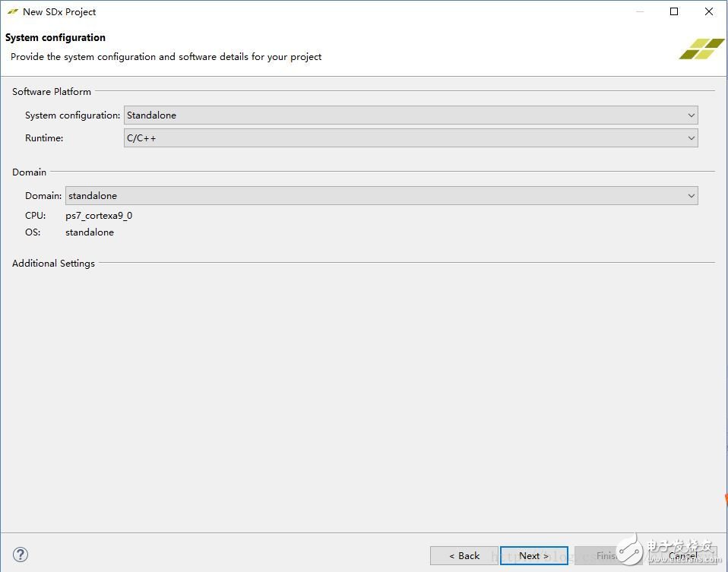Maximize the New SDx Project dialog
This screenshot has height=572, width=728.
tap(674, 12)
